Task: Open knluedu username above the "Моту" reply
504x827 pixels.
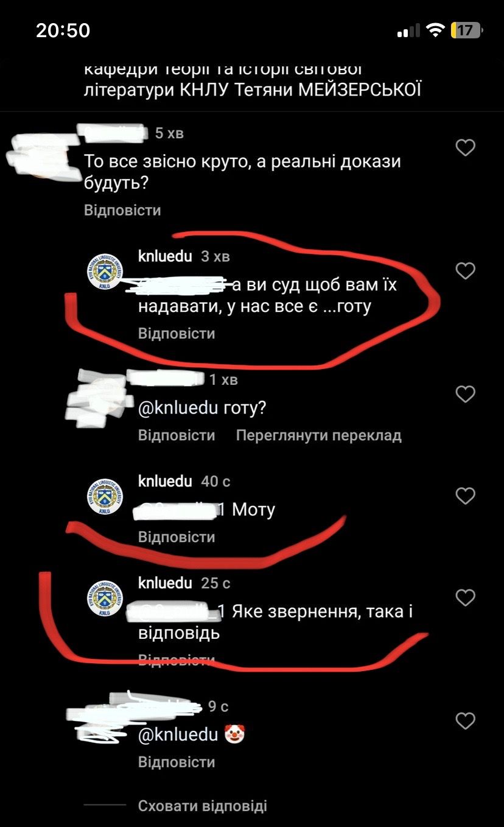Action: pos(165,481)
